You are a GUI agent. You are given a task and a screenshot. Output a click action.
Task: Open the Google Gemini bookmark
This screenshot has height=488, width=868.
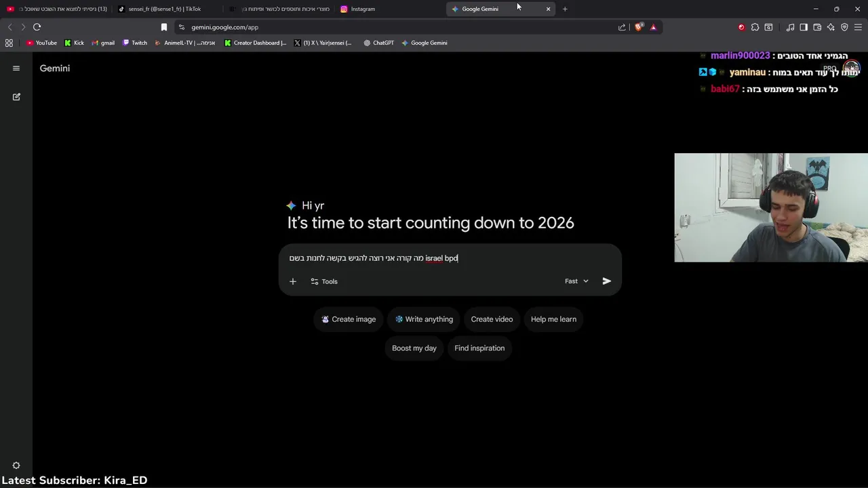(x=424, y=43)
